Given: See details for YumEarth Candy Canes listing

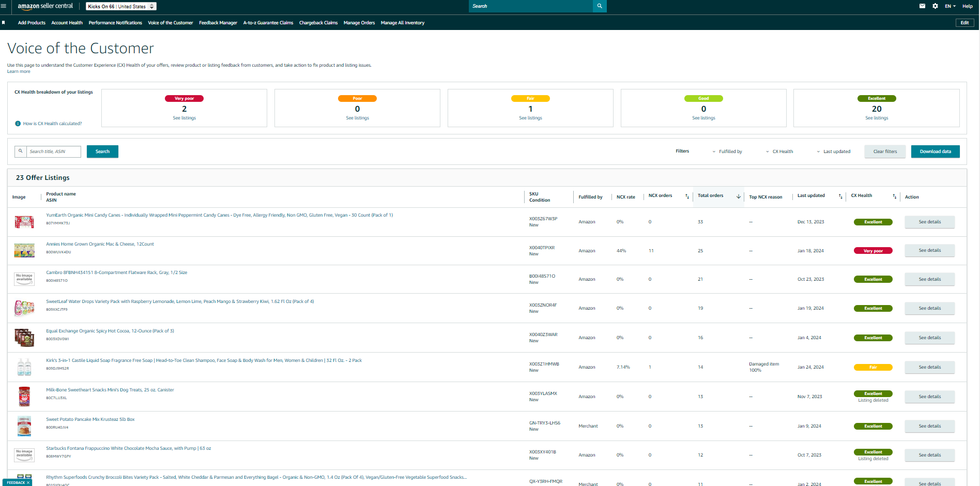Looking at the screenshot, I should (929, 222).
